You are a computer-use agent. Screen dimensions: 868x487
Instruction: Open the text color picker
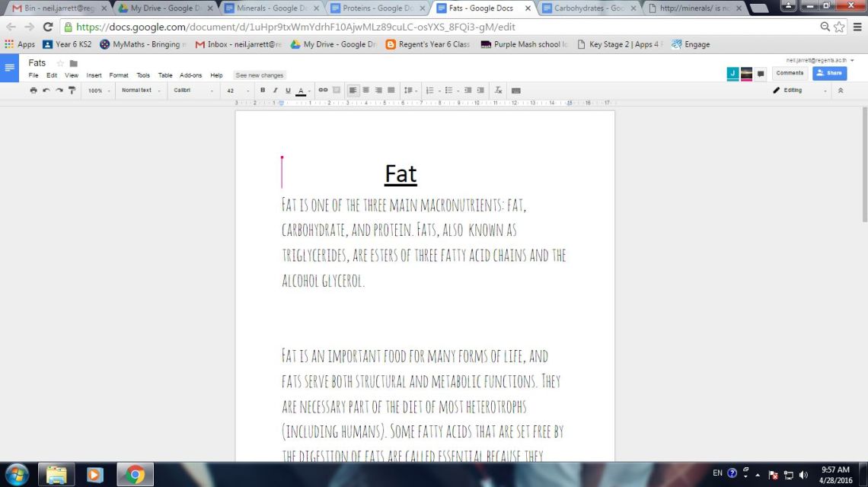click(x=300, y=90)
